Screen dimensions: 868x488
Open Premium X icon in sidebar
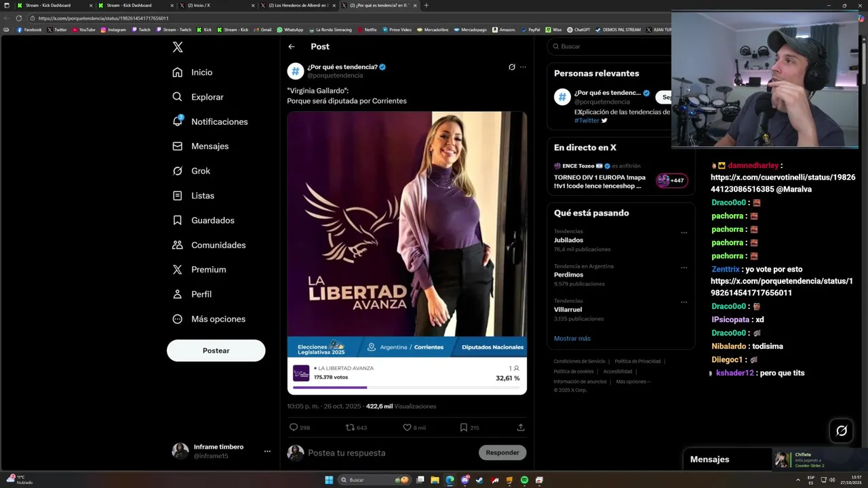tap(177, 270)
